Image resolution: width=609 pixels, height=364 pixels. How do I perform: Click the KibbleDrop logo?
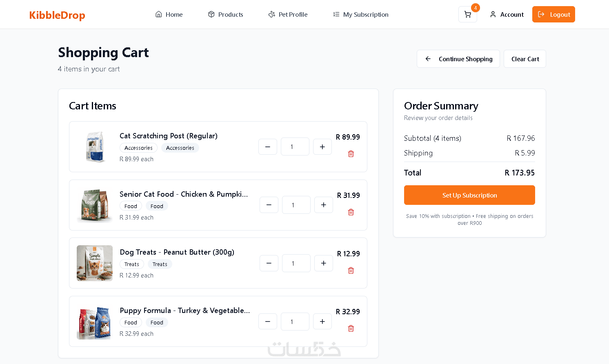pos(57,15)
